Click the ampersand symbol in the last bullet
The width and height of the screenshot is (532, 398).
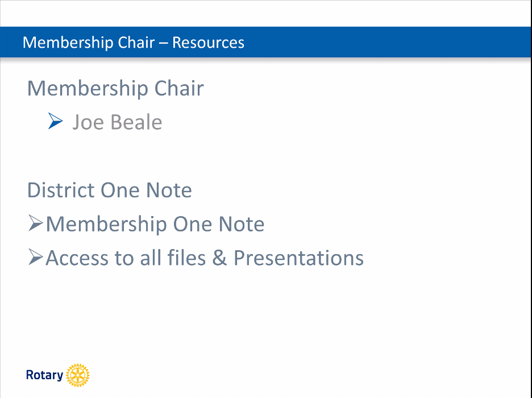coord(219,258)
